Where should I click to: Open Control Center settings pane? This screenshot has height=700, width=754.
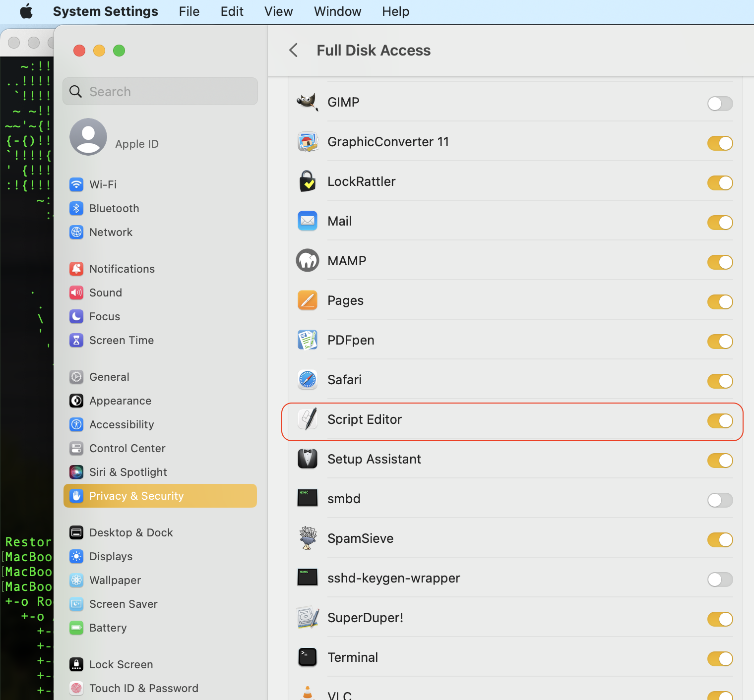point(160,448)
